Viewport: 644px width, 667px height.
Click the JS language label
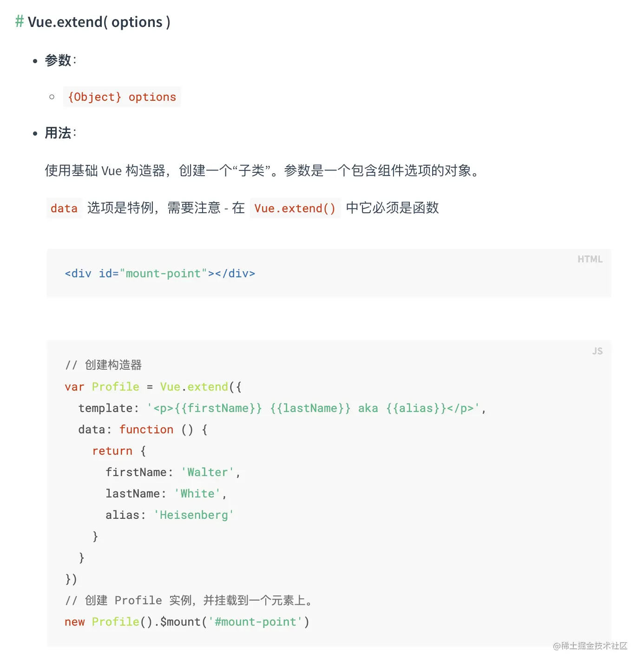[x=597, y=351]
